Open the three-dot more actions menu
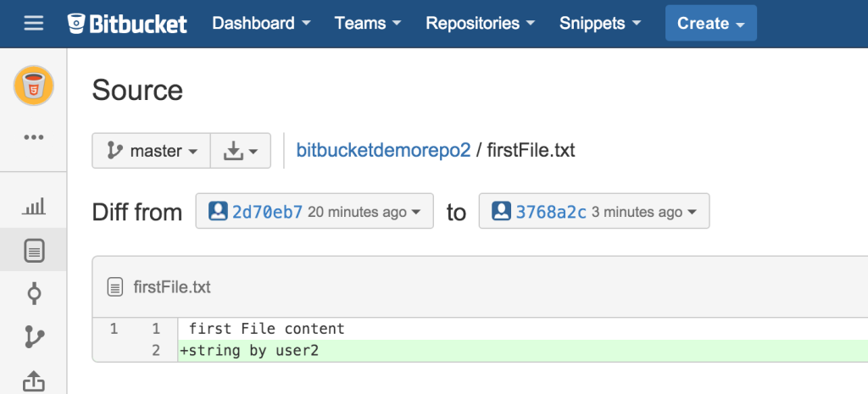 33,136
